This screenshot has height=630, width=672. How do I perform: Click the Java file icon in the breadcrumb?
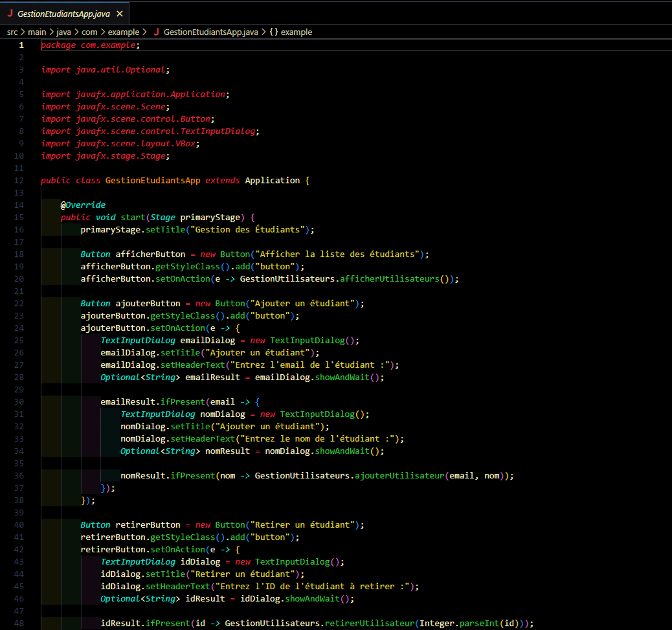pos(156,32)
